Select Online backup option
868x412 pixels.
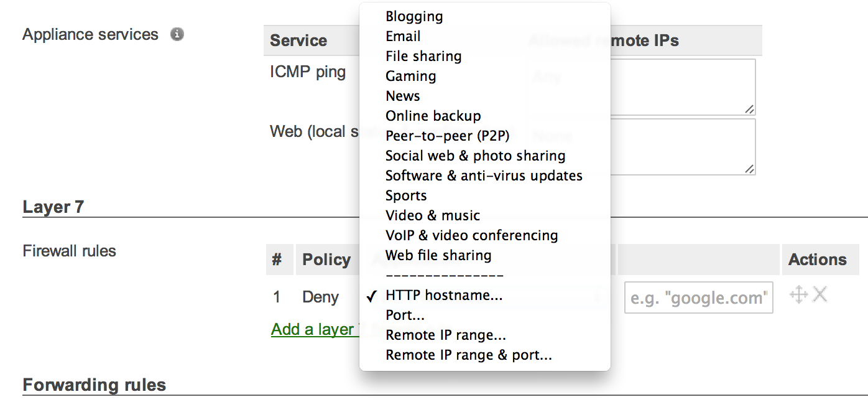pos(433,116)
